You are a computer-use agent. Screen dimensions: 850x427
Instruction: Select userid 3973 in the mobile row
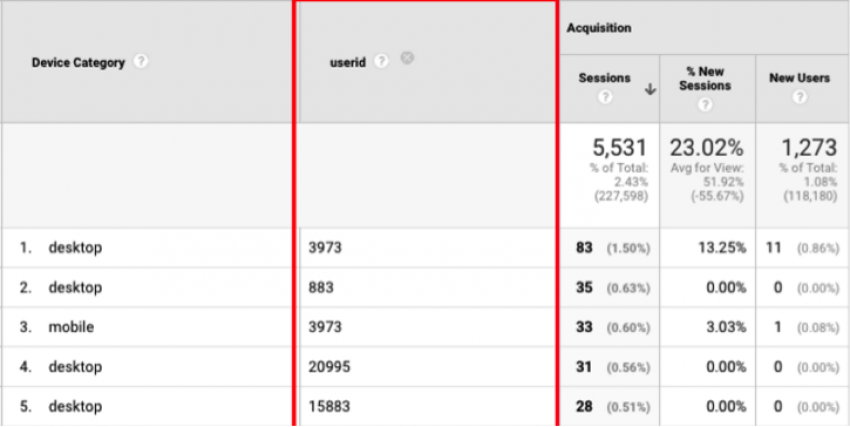click(325, 327)
